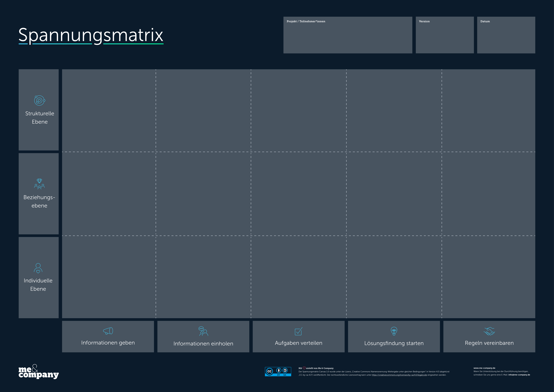Click the handshake icon above Regeln vereinbaren
This screenshot has height=392, width=554.
[489, 331]
